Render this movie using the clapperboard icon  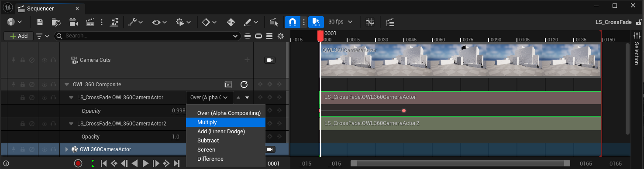(90, 22)
